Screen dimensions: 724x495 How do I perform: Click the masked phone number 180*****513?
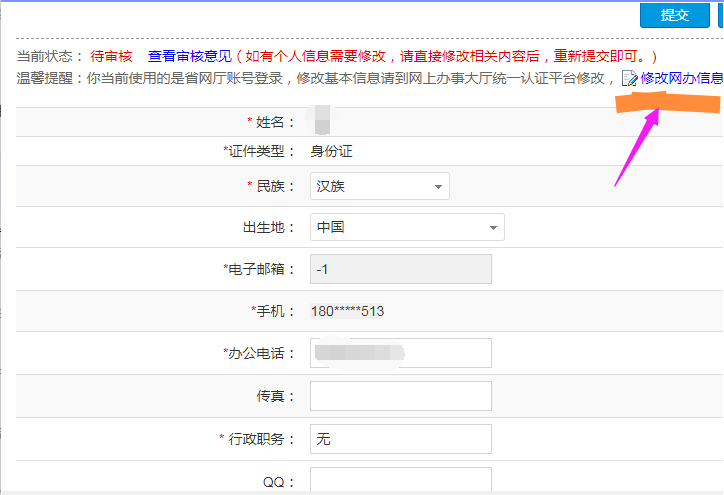click(x=347, y=311)
